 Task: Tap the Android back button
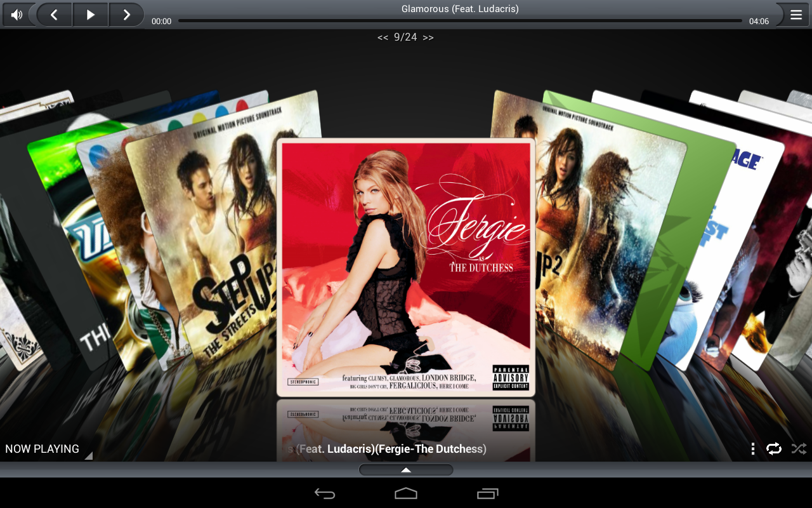325,493
